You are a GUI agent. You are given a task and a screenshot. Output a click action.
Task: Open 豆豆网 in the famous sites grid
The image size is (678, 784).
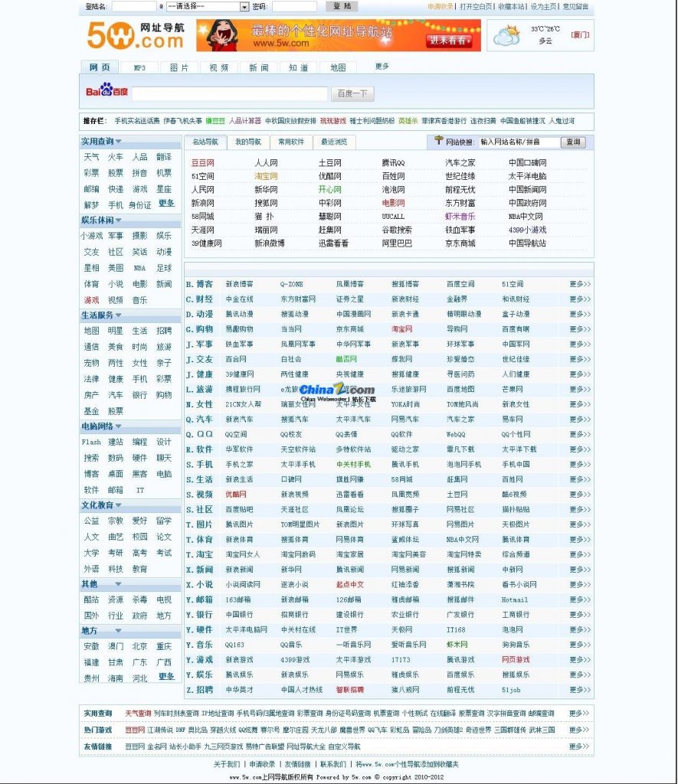click(x=203, y=163)
